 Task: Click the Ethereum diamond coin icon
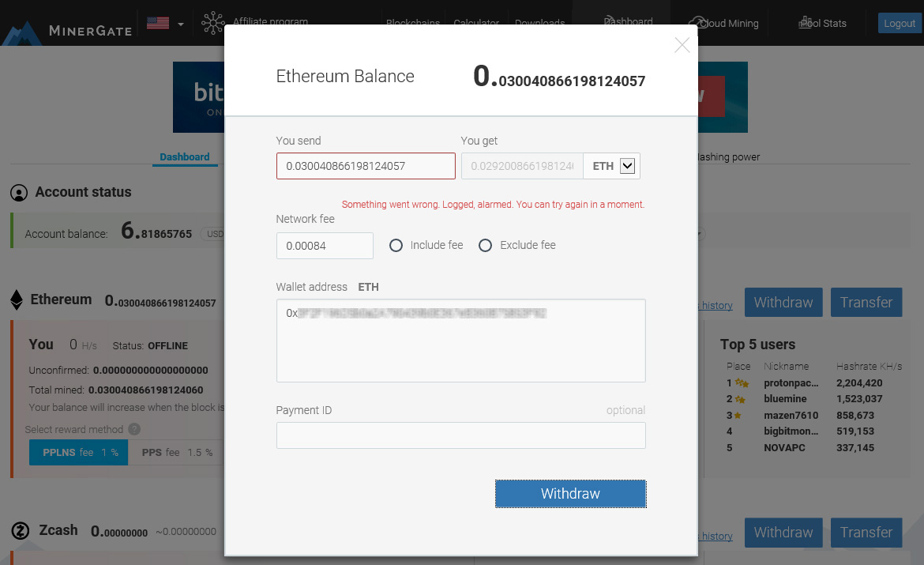pyautogui.click(x=17, y=300)
